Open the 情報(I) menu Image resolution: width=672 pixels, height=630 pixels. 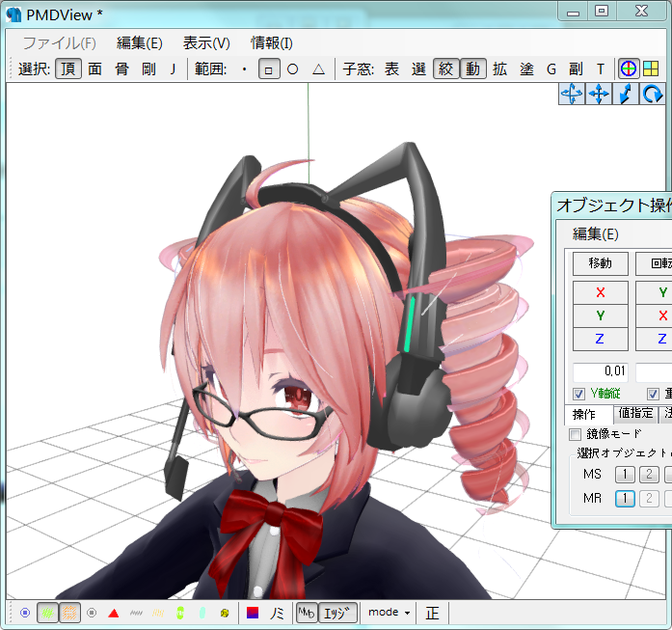[x=271, y=42]
